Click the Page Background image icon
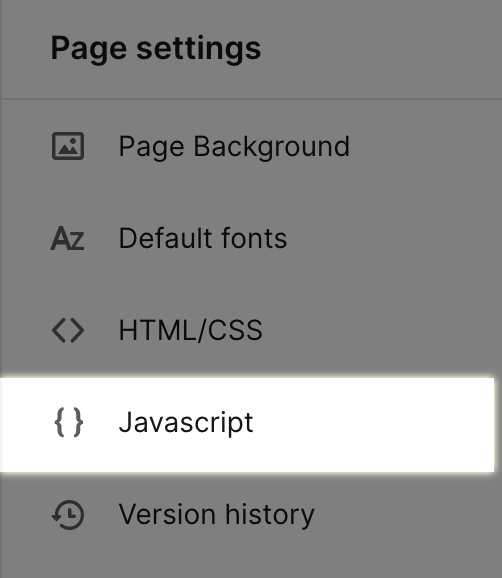502x578 pixels. click(68, 146)
